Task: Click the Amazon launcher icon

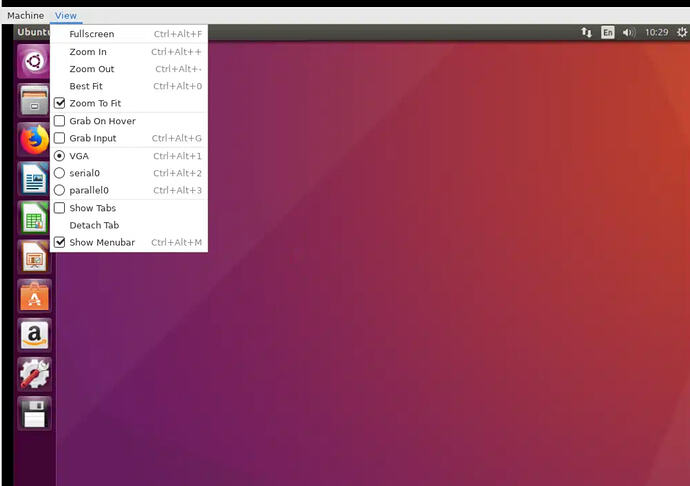Action: [34, 335]
